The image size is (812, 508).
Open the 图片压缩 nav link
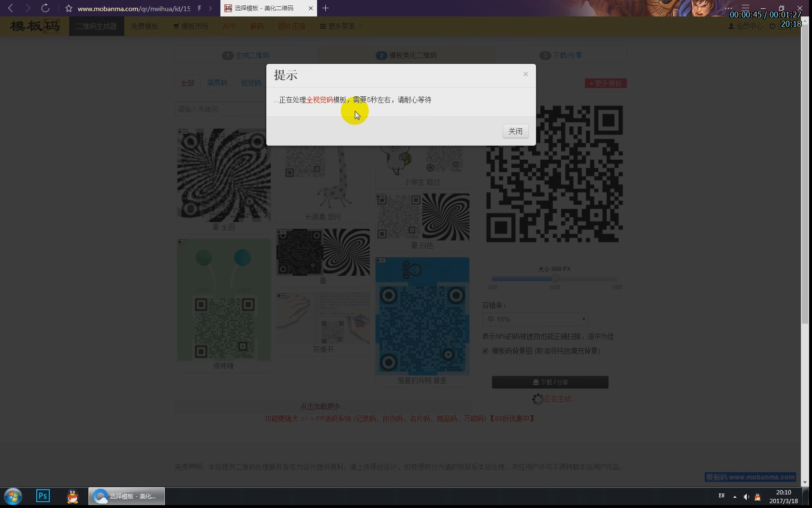point(291,26)
